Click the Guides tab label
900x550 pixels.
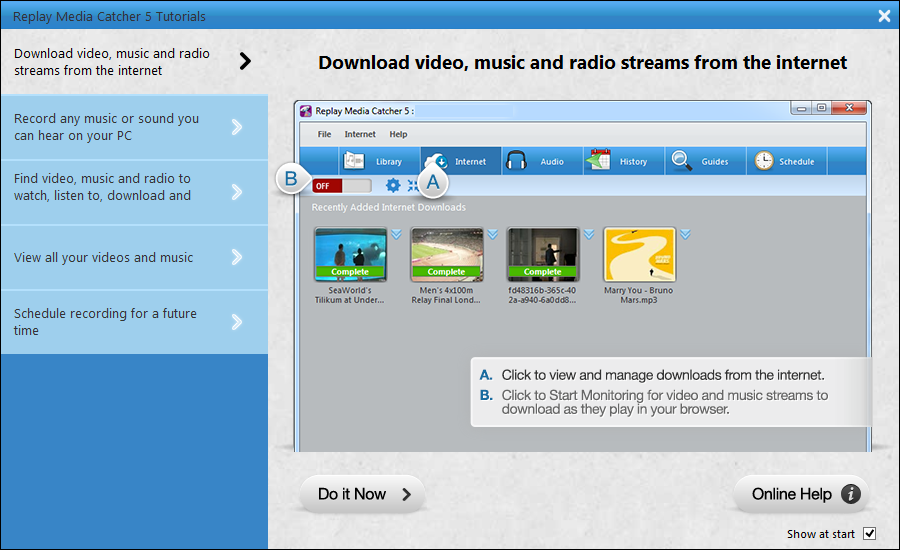pyautogui.click(x=715, y=162)
